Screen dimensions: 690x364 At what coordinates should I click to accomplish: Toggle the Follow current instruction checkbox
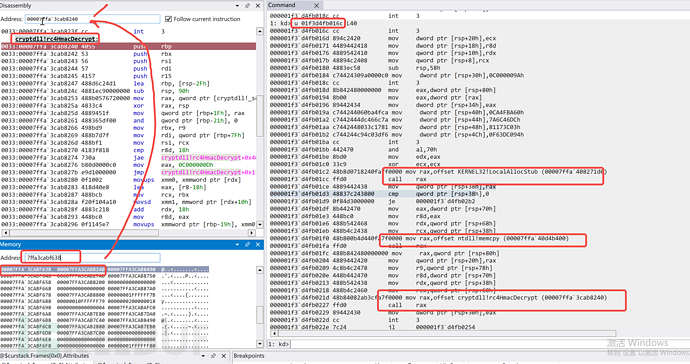168,19
